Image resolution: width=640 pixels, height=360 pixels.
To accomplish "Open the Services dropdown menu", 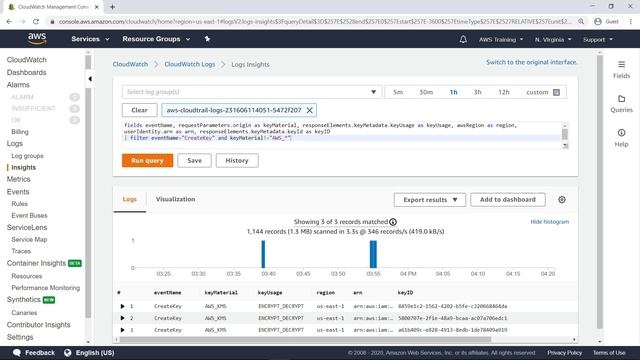I will pyautogui.click(x=90, y=39).
